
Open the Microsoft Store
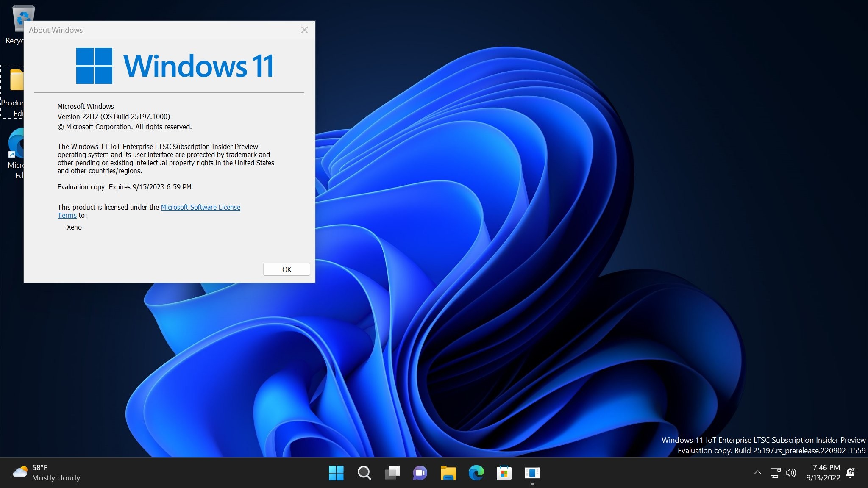coord(504,473)
